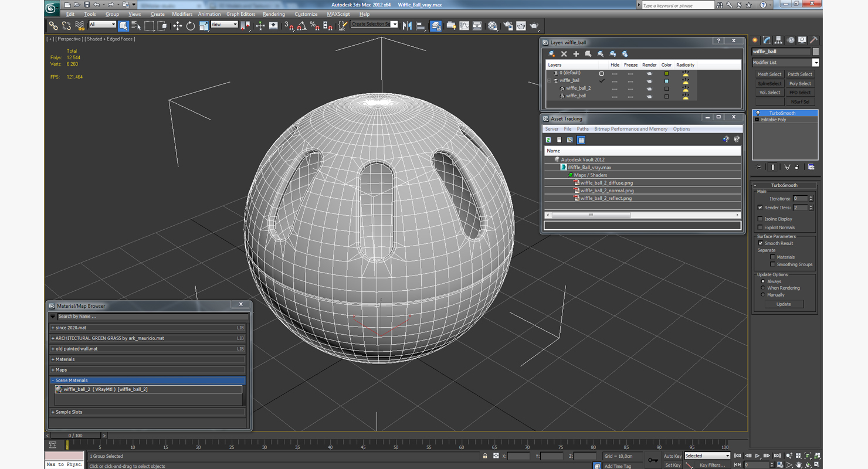Toggle the Layer Manager toolbar icon

point(436,26)
